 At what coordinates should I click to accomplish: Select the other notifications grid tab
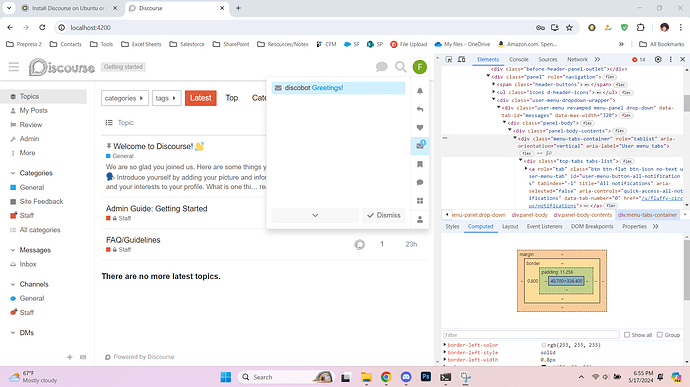click(x=420, y=201)
